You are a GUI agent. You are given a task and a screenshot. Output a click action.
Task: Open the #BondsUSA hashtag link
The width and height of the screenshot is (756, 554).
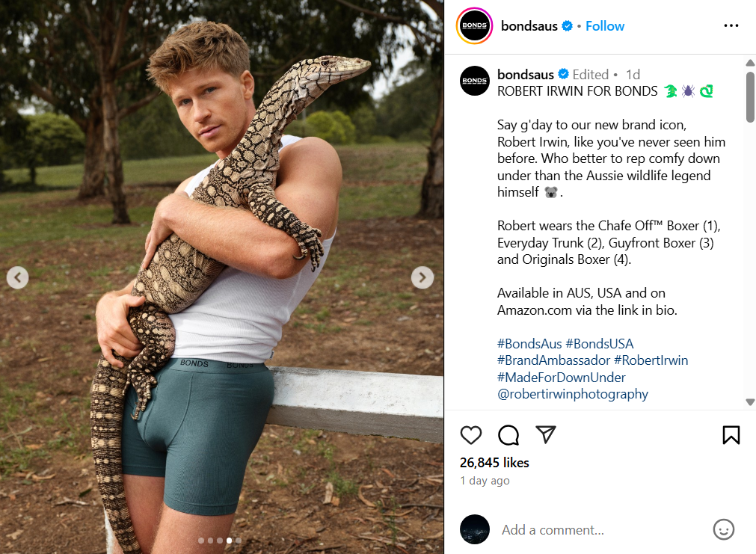[x=599, y=344]
